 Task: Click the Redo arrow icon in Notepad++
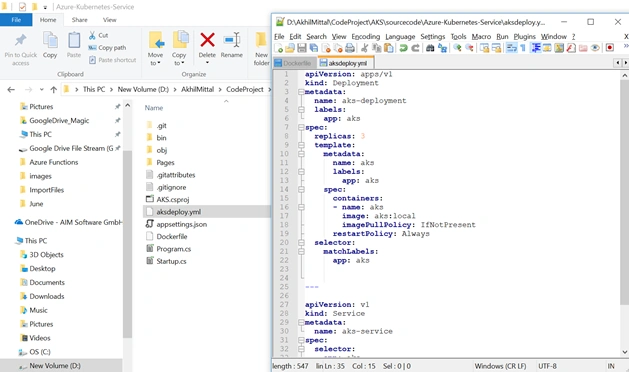416,48
